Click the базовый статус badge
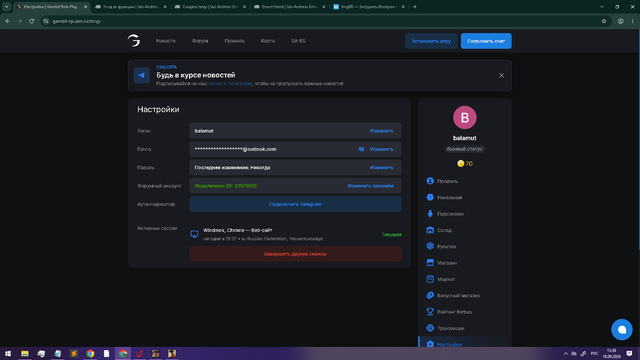This screenshot has height=360, width=640. (x=464, y=149)
